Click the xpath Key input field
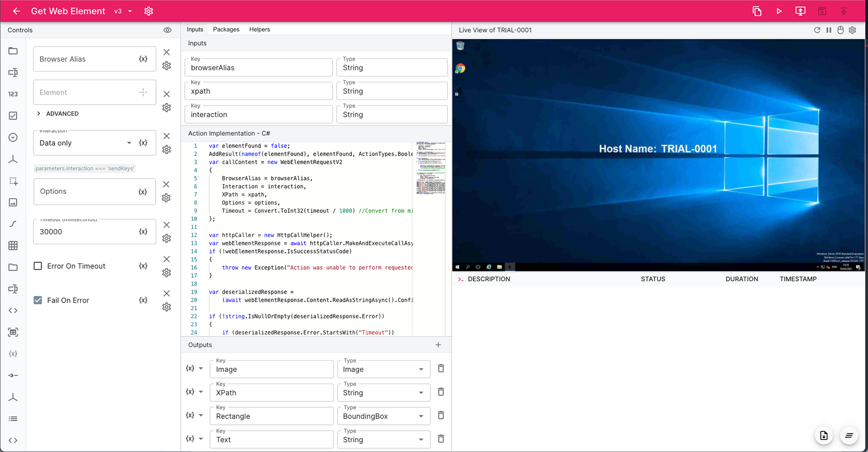 259,91
